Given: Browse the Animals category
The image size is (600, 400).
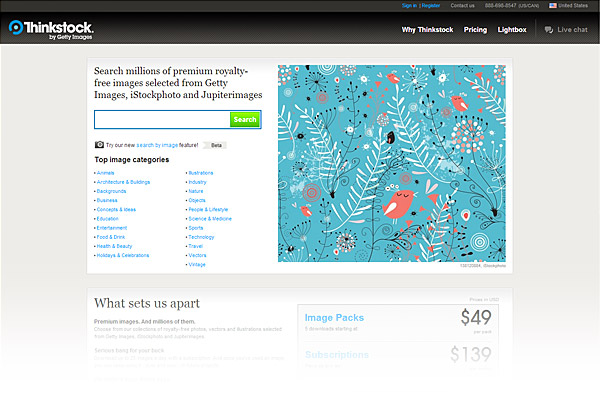Looking at the screenshot, I should pyautogui.click(x=105, y=173).
